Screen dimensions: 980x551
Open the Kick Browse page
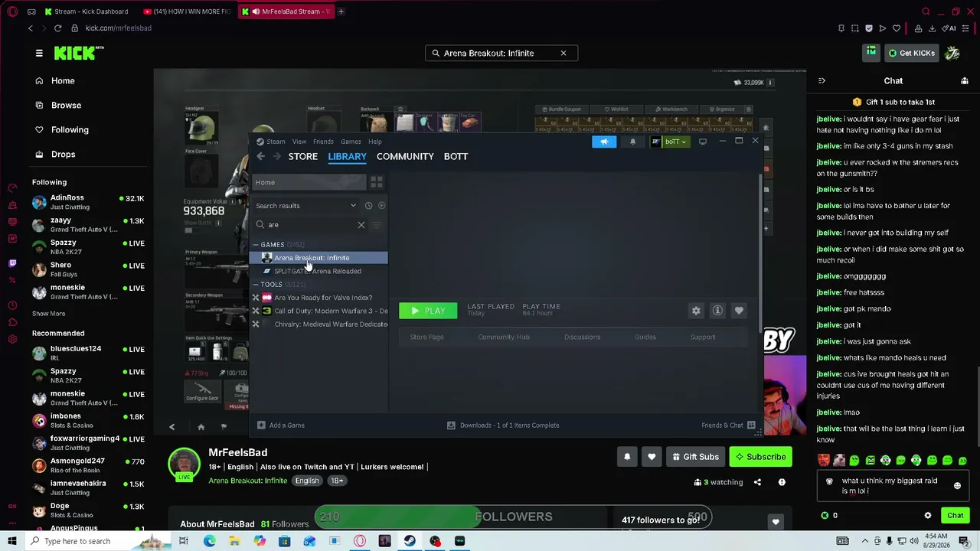pyautogui.click(x=66, y=105)
